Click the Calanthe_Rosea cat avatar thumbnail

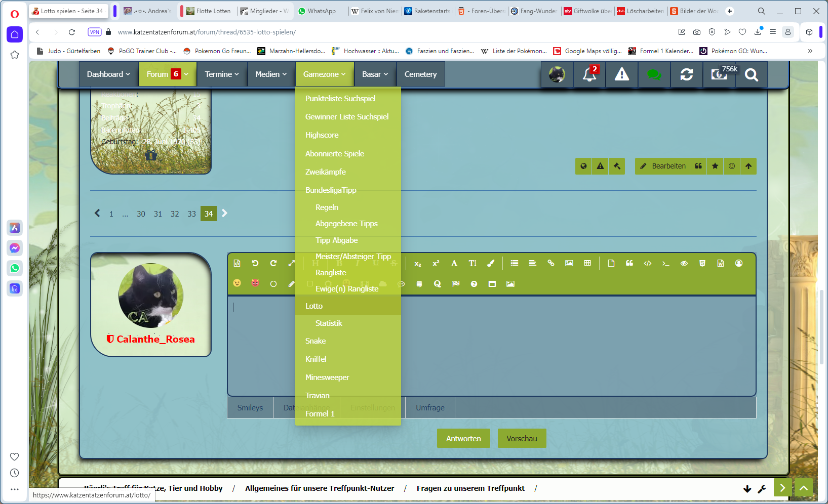(x=151, y=296)
